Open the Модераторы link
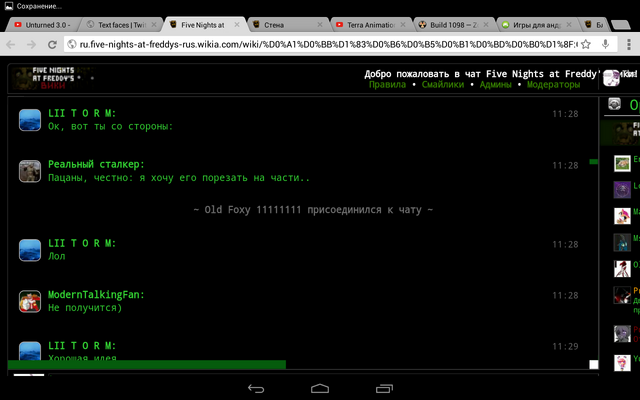The width and height of the screenshot is (640, 400). (553, 85)
